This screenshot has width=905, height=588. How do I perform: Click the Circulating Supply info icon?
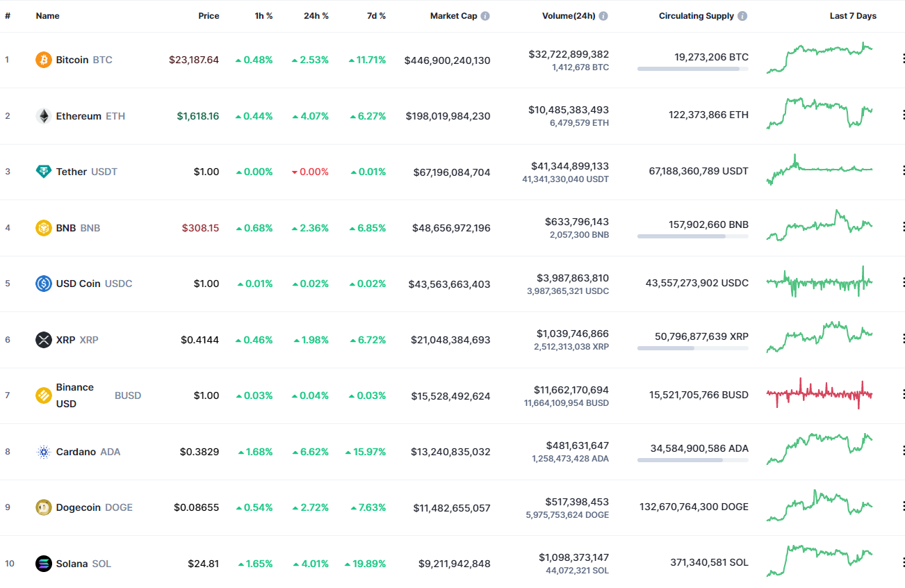click(742, 15)
